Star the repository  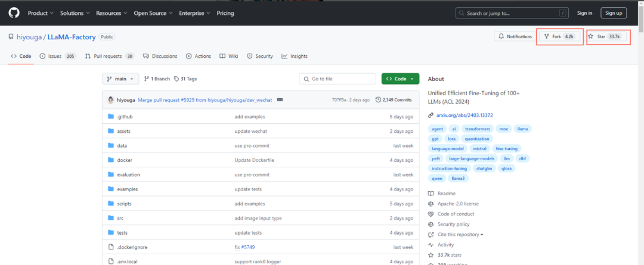(x=607, y=36)
